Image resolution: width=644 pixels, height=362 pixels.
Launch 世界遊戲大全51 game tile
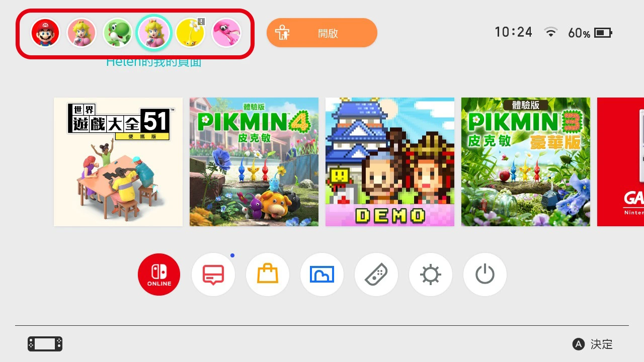click(x=118, y=162)
